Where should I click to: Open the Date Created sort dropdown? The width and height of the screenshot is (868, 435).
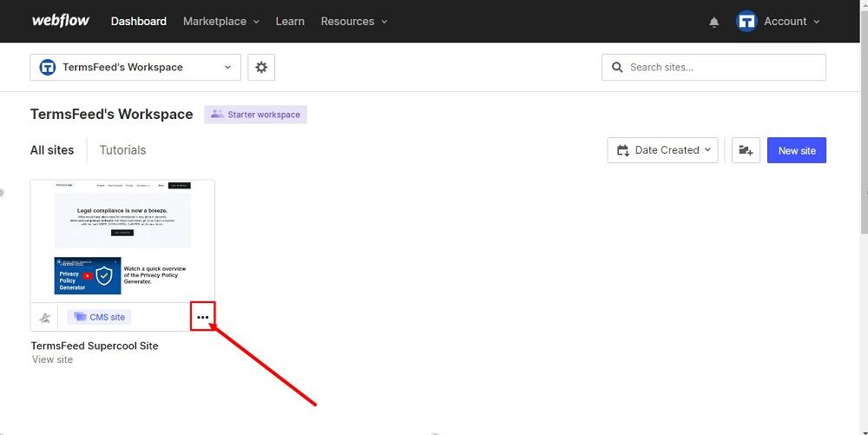coord(662,150)
